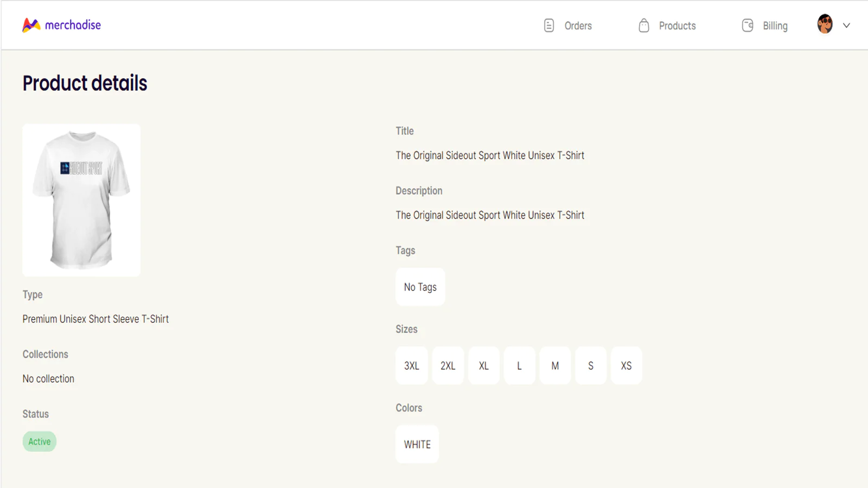This screenshot has height=488, width=868.
Task: Click the Orders document icon
Action: tap(548, 25)
